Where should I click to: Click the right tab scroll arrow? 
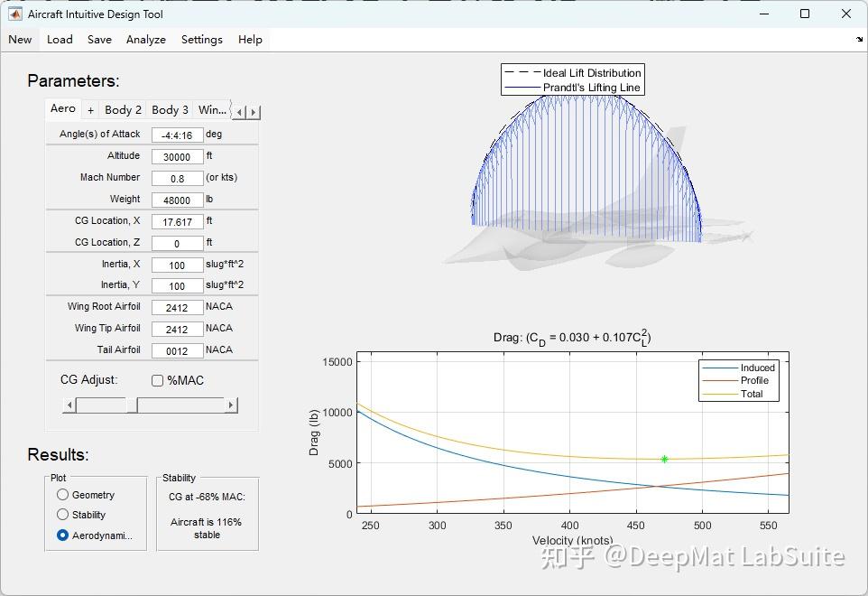253,112
